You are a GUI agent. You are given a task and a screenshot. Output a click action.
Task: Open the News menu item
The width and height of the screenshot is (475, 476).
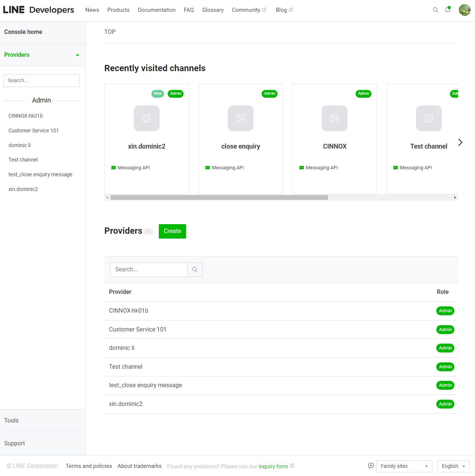click(92, 10)
